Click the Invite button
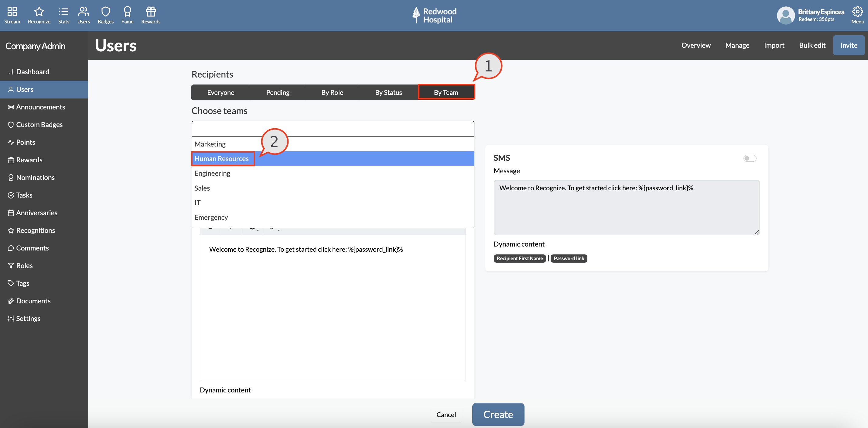 [849, 45]
